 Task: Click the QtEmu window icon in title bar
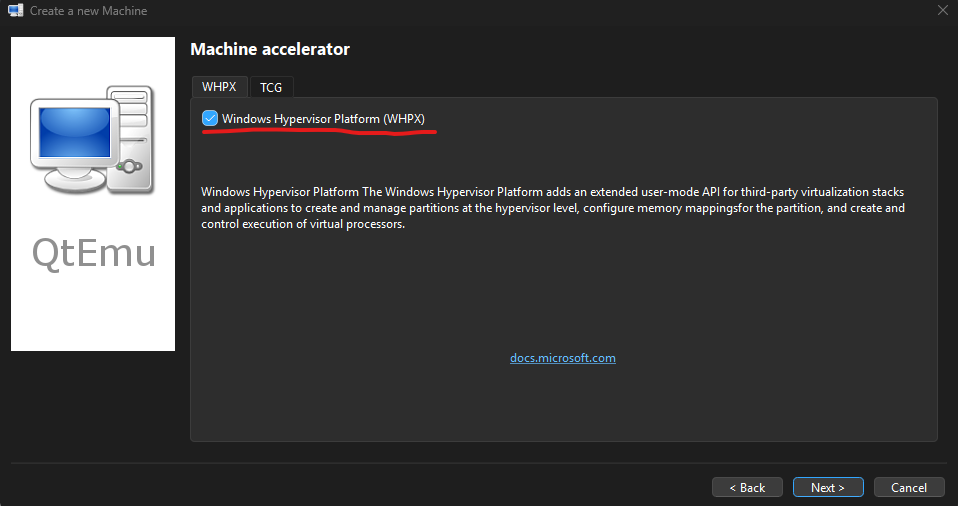pos(15,11)
